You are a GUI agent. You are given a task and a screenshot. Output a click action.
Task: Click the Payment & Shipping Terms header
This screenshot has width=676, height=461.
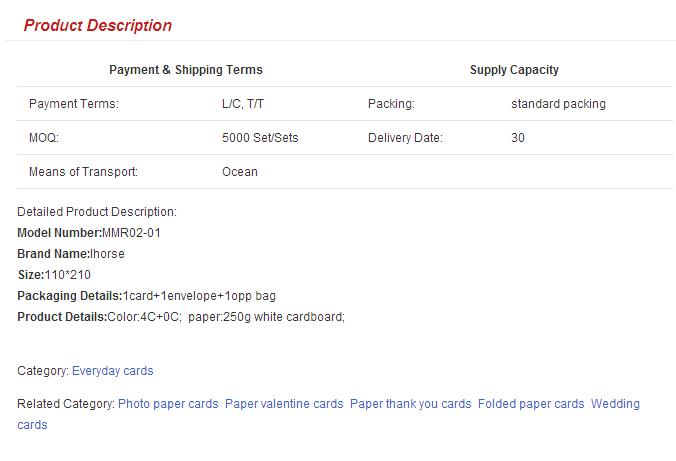(185, 70)
